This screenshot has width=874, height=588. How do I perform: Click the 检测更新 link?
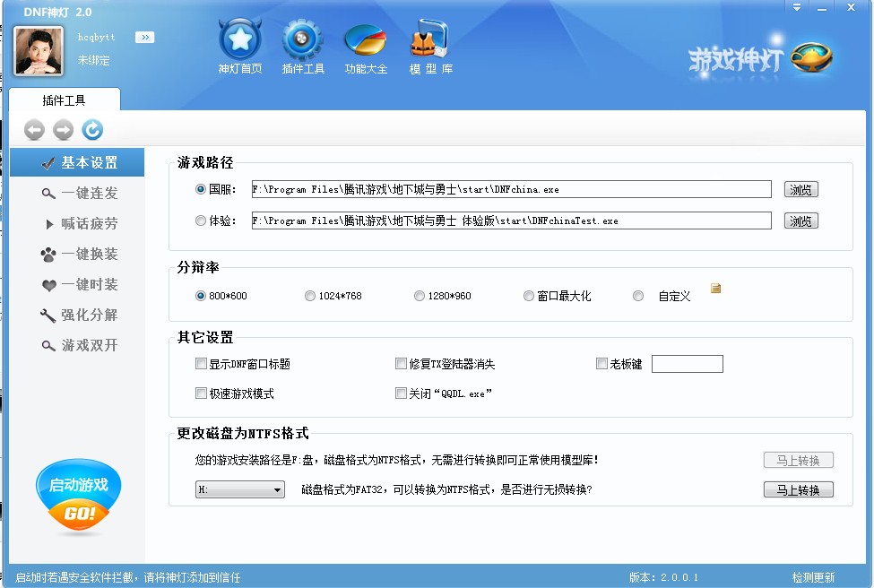(x=813, y=577)
